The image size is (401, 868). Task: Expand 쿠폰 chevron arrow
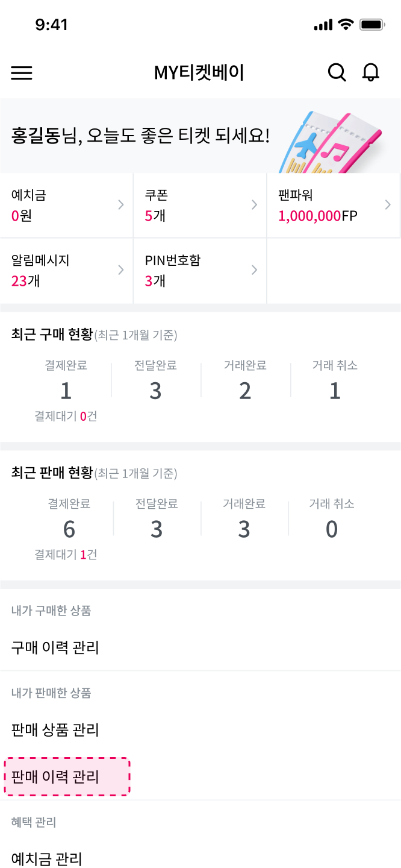(254, 205)
